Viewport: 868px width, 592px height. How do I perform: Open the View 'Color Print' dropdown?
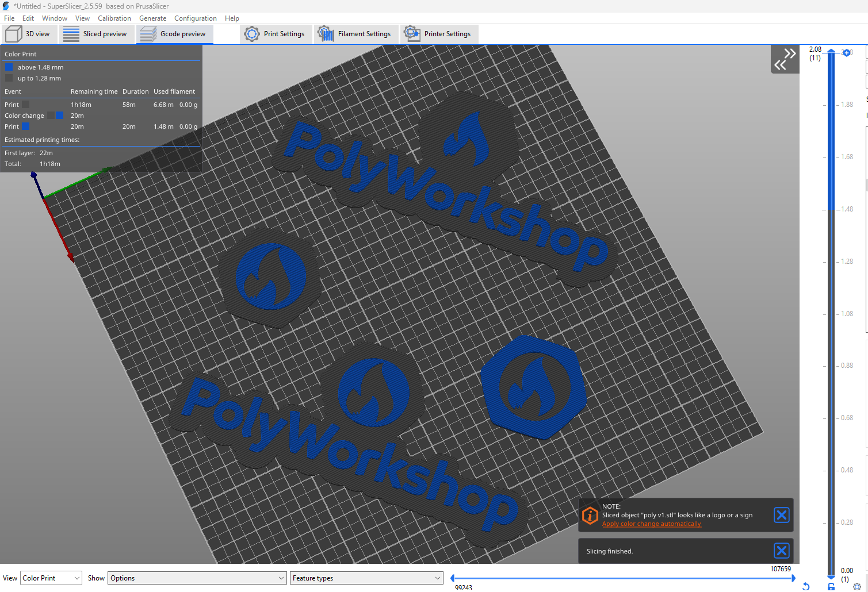click(x=51, y=578)
